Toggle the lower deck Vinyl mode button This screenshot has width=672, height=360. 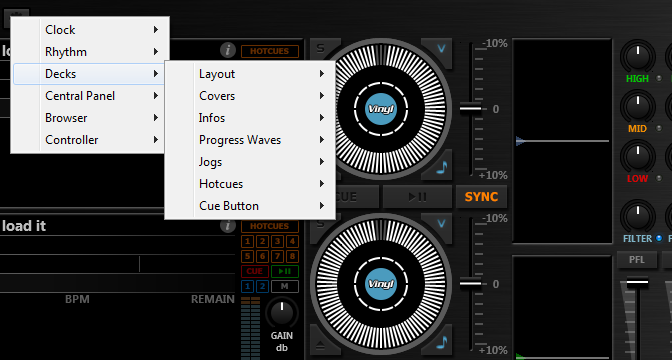click(x=381, y=284)
